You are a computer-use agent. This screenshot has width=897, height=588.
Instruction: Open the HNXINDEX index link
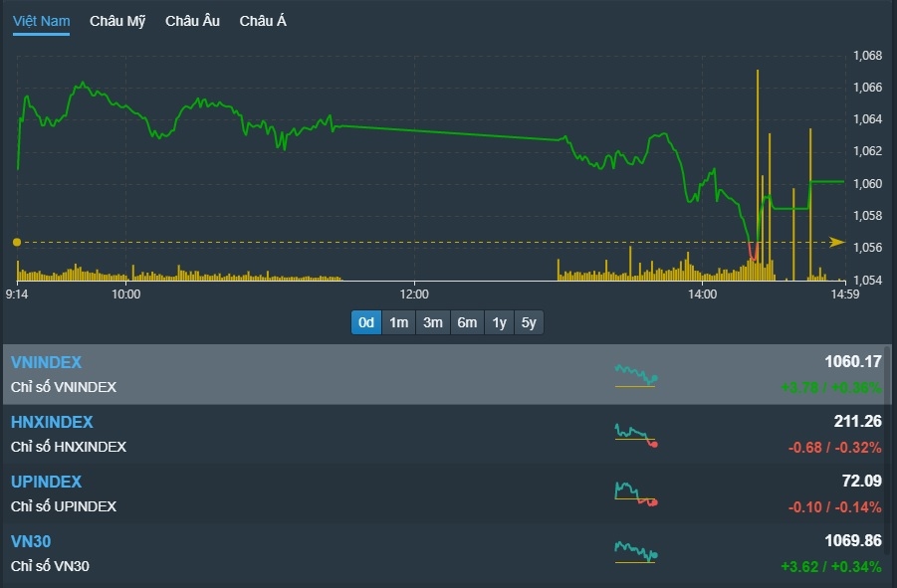click(52, 422)
